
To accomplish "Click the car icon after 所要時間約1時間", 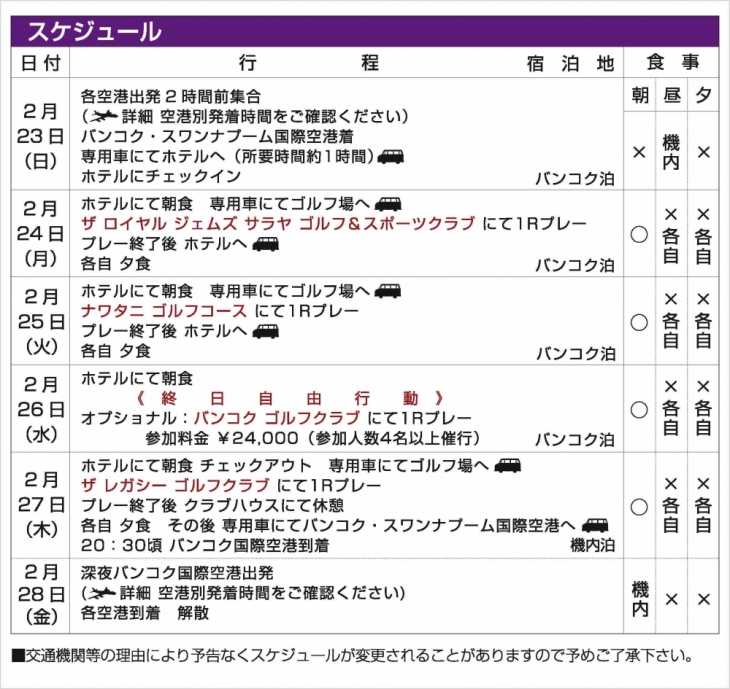I will (x=391, y=156).
